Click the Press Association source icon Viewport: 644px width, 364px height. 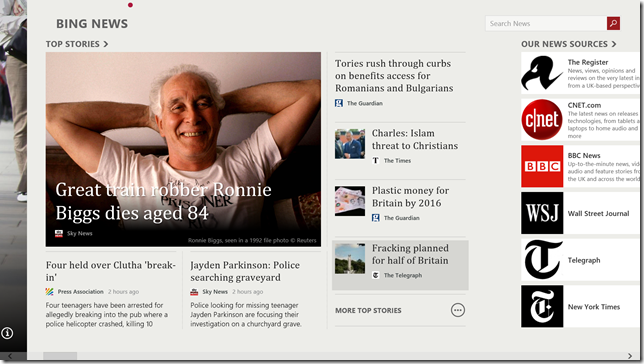pos(50,292)
